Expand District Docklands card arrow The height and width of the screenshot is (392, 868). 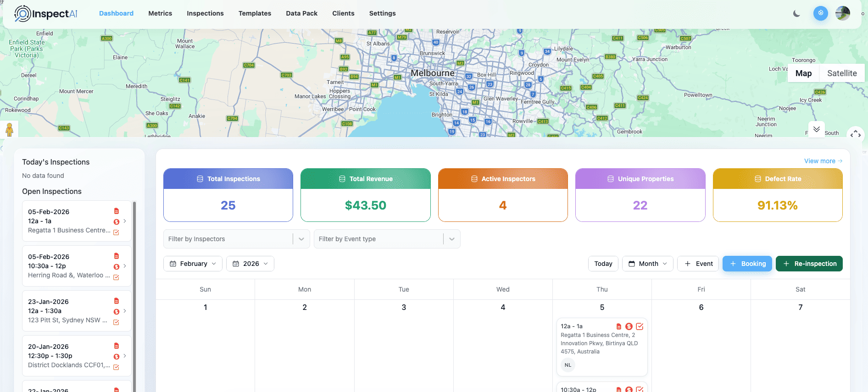click(125, 356)
